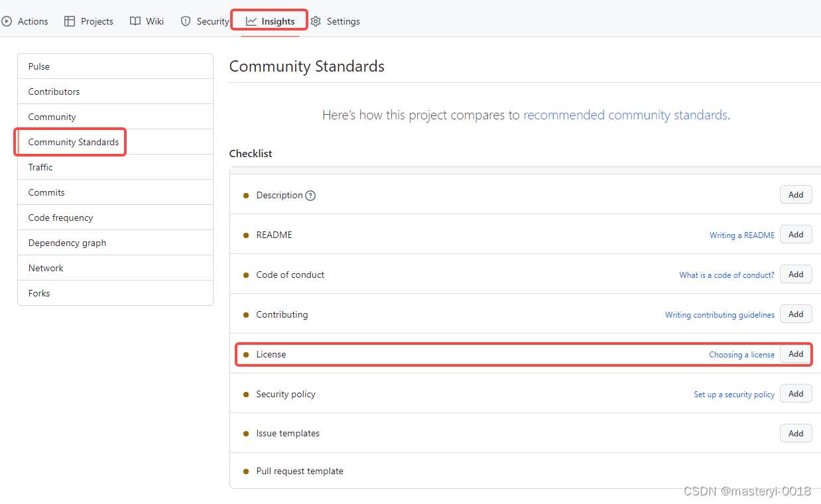Click the Settings gear icon
821x504 pixels.
316,21
